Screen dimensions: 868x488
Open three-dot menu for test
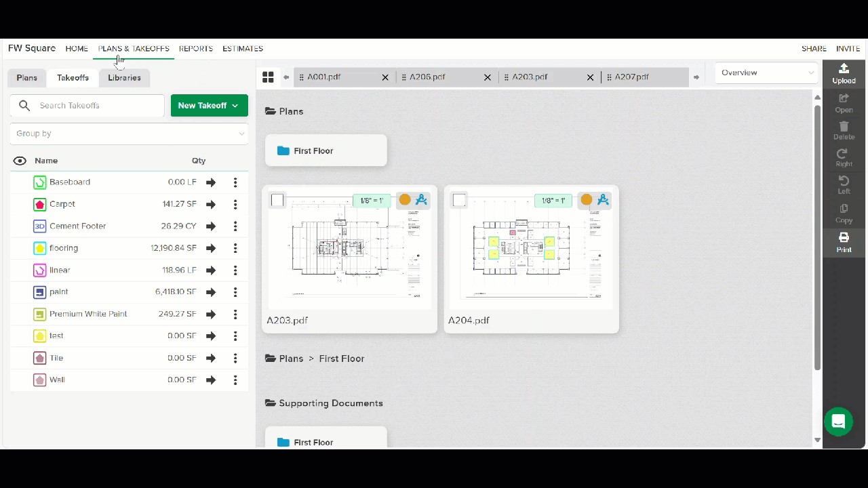click(x=235, y=336)
